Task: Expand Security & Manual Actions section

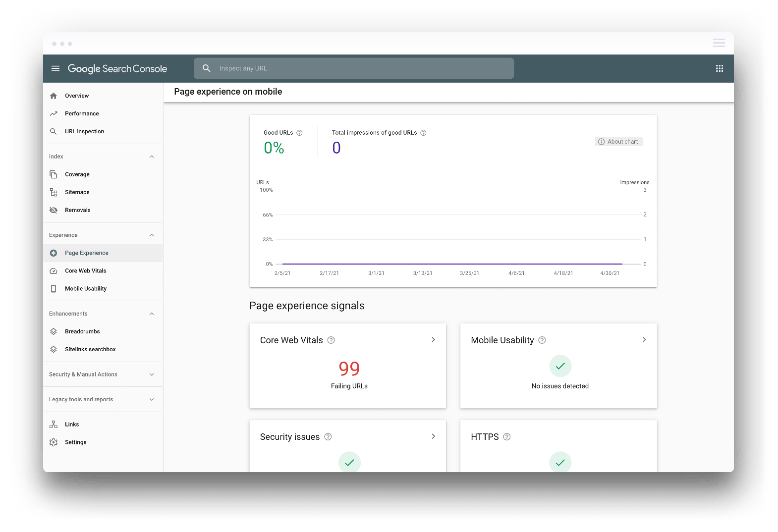Action: (152, 374)
